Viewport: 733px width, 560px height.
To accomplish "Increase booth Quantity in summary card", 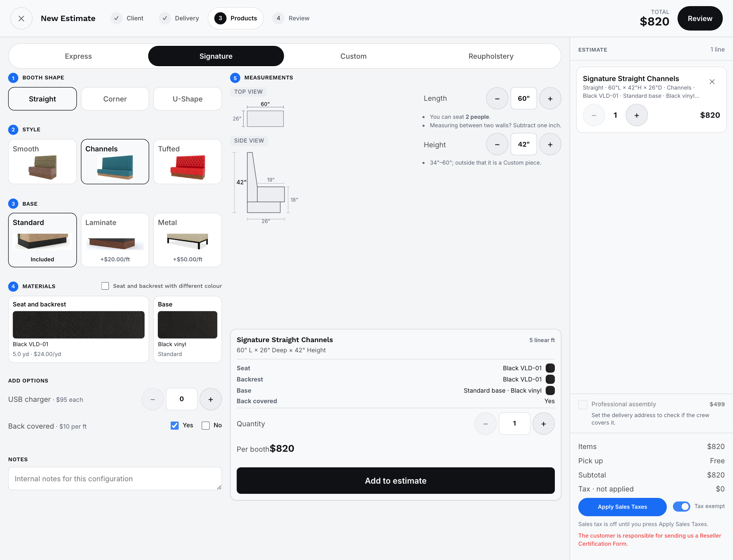I will pyautogui.click(x=544, y=424).
